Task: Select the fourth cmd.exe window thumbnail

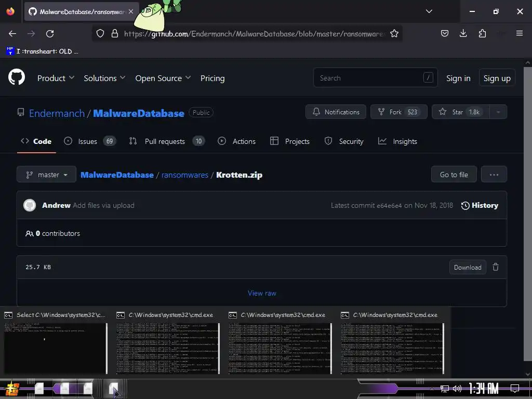Action: pyautogui.click(x=393, y=343)
